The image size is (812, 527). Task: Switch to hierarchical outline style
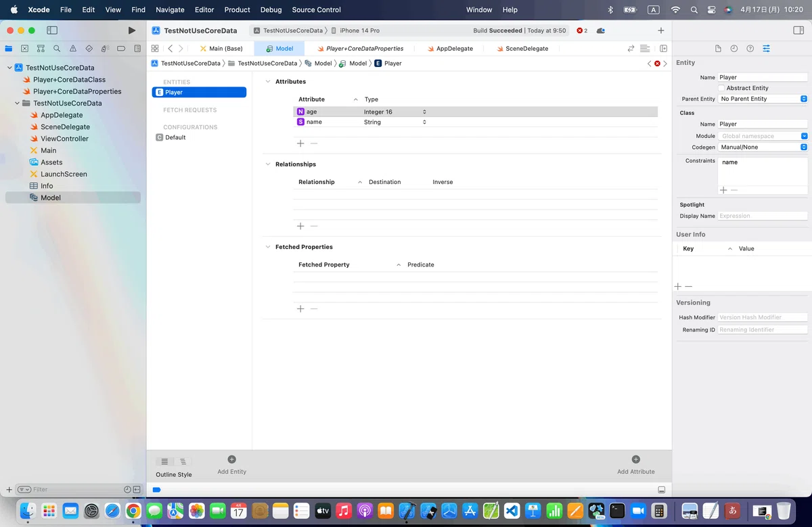click(183, 461)
